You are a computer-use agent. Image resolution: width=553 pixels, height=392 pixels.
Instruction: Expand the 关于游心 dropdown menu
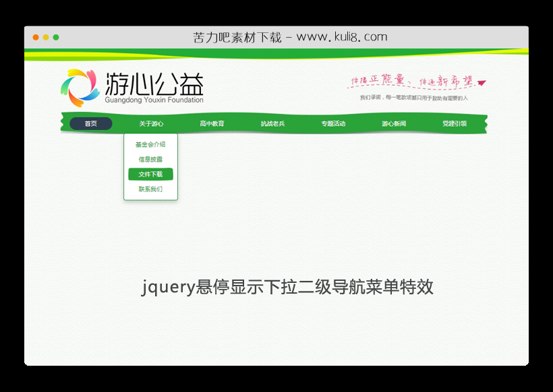tap(152, 123)
